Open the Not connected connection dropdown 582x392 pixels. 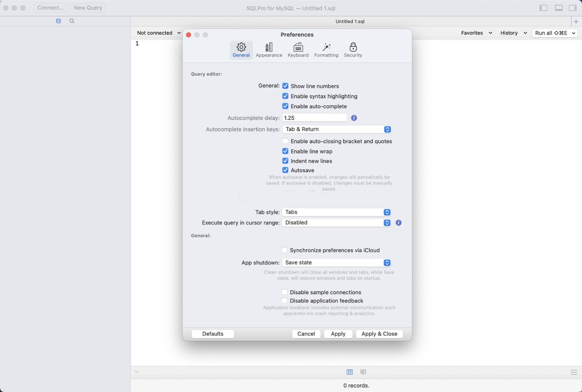(x=159, y=33)
